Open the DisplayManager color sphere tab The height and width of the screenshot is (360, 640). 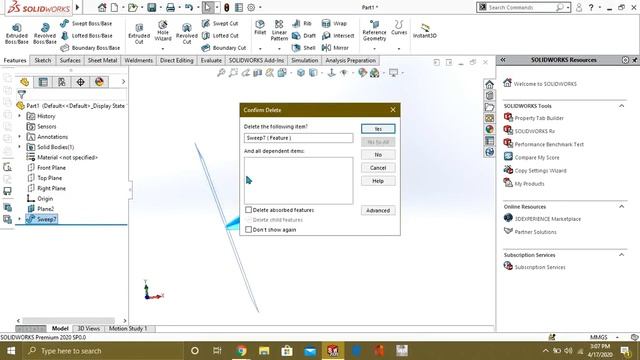coord(99,82)
